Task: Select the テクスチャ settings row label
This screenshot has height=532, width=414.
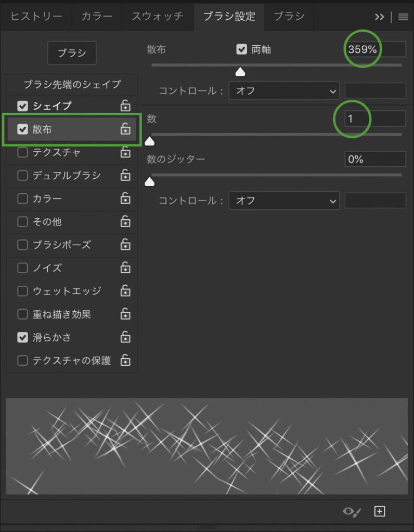Action: pyautogui.click(x=56, y=152)
